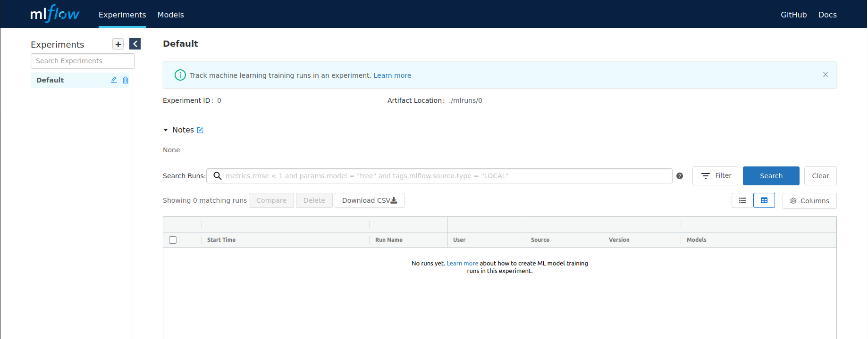The image size is (868, 339).
Task: Sort by Start Time column header
Action: [221, 240]
